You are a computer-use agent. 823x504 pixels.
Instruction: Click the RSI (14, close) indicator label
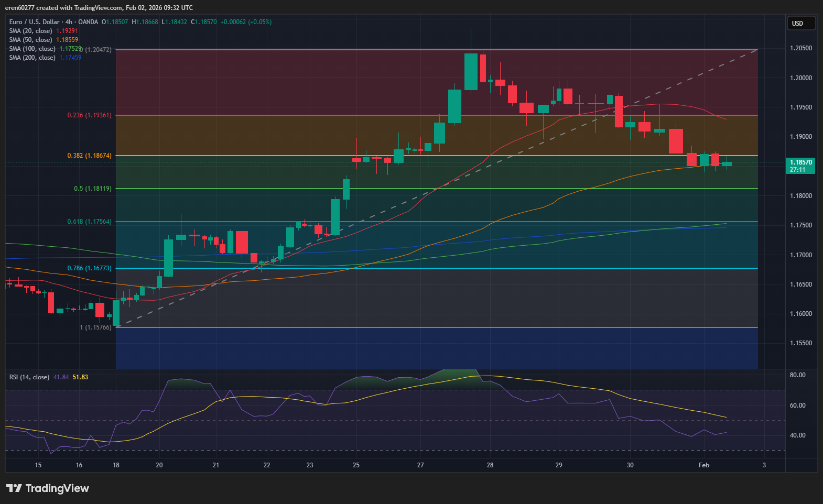click(x=29, y=377)
